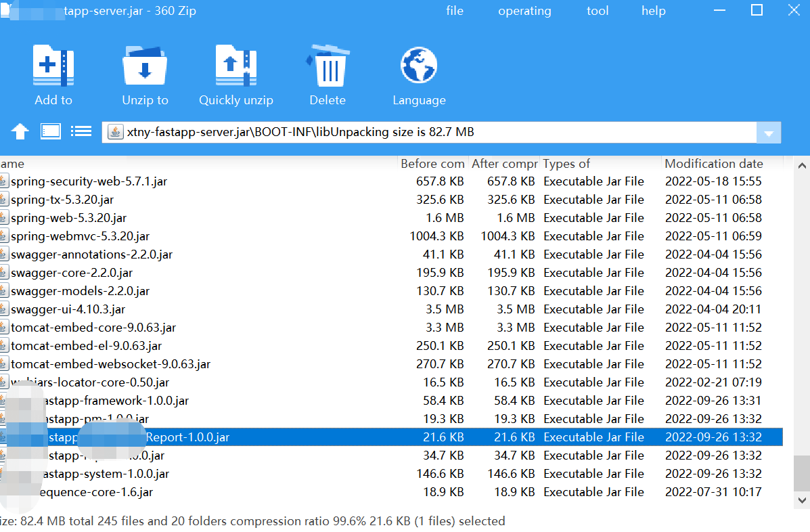This screenshot has width=810, height=532.
Task: Click file icon of spring-tx-5.3.20.jar
Action: pos(4,200)
